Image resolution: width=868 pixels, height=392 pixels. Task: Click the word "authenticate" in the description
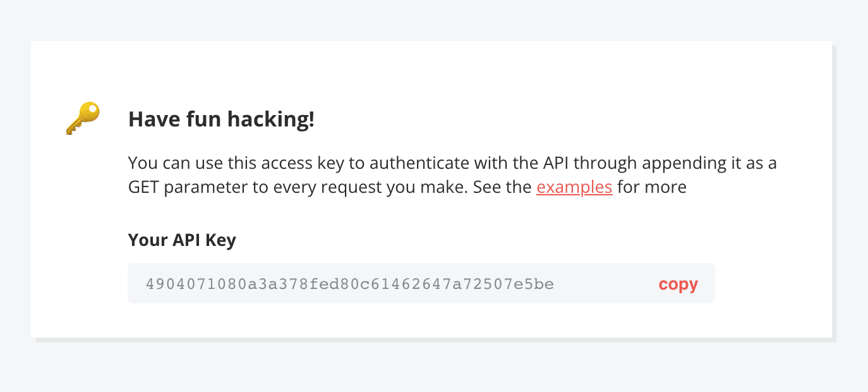tap(419, 163)
